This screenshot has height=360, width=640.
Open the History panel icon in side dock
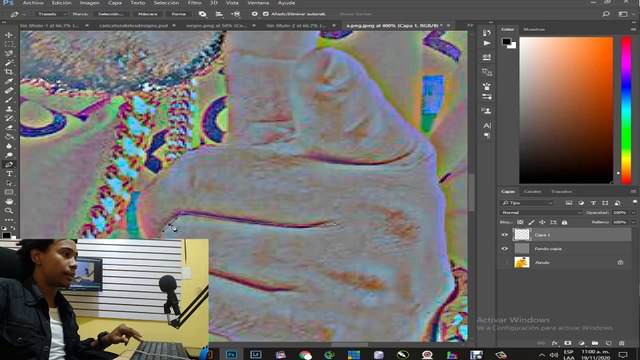(x=487, y=33)
